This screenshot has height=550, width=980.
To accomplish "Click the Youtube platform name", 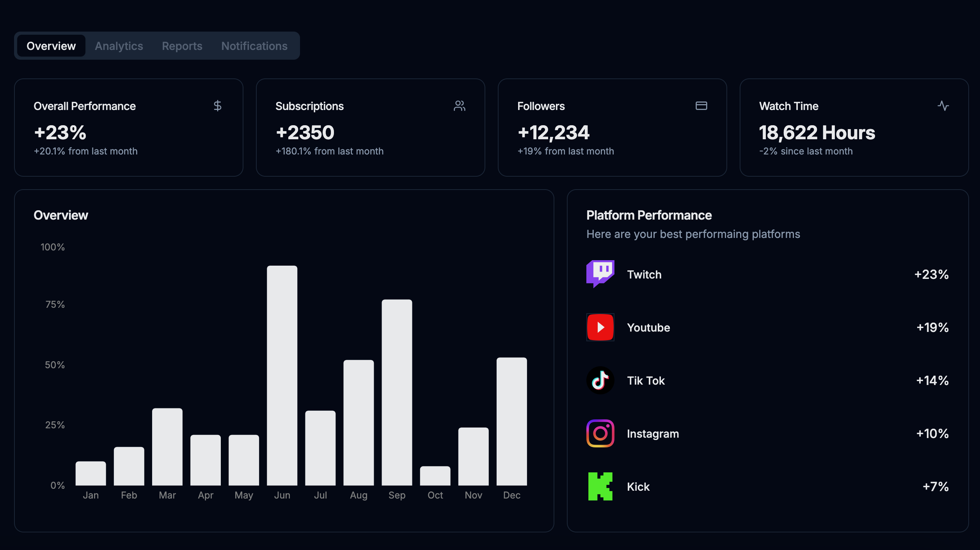I will 648,328.
